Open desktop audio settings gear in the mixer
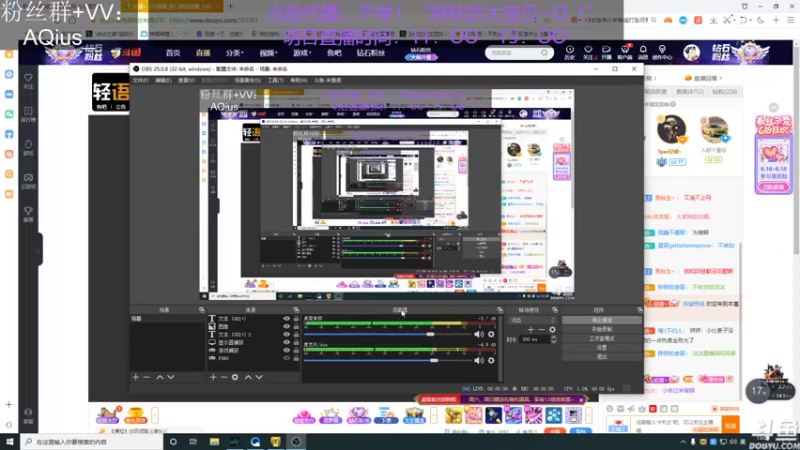800x450 pixels. tap(491, 334)
